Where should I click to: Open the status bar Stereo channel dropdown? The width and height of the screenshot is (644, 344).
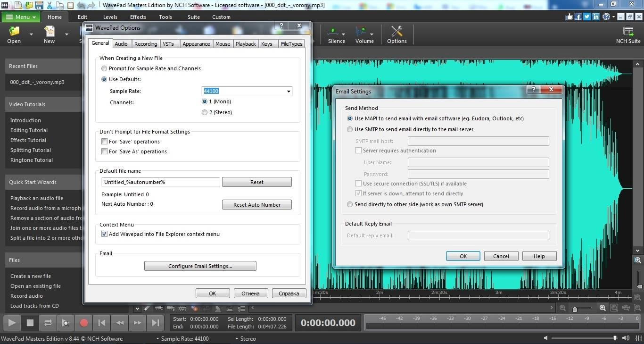[246, 339]
